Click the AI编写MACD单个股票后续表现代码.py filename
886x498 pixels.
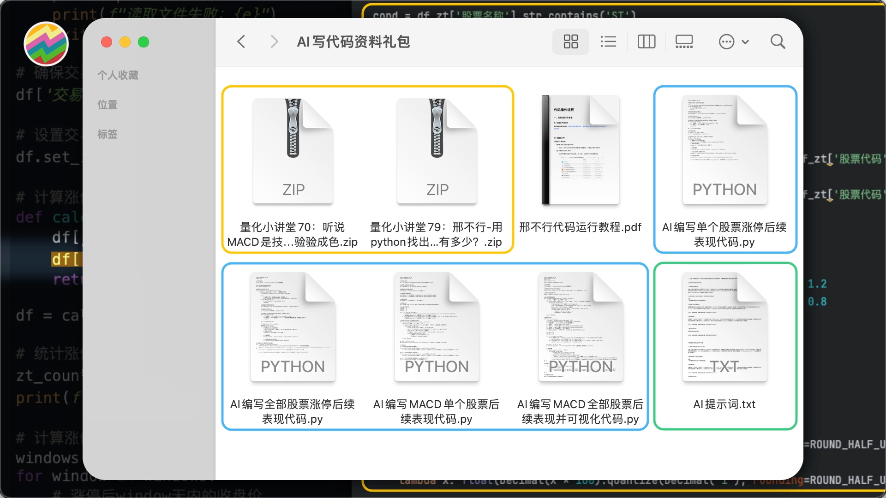[x=437, y=412]
